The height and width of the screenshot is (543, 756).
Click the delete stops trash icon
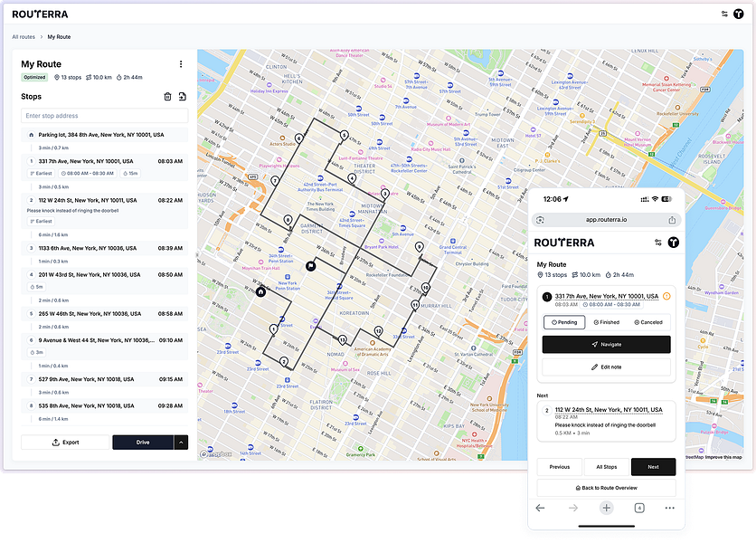tap(167, 97)
